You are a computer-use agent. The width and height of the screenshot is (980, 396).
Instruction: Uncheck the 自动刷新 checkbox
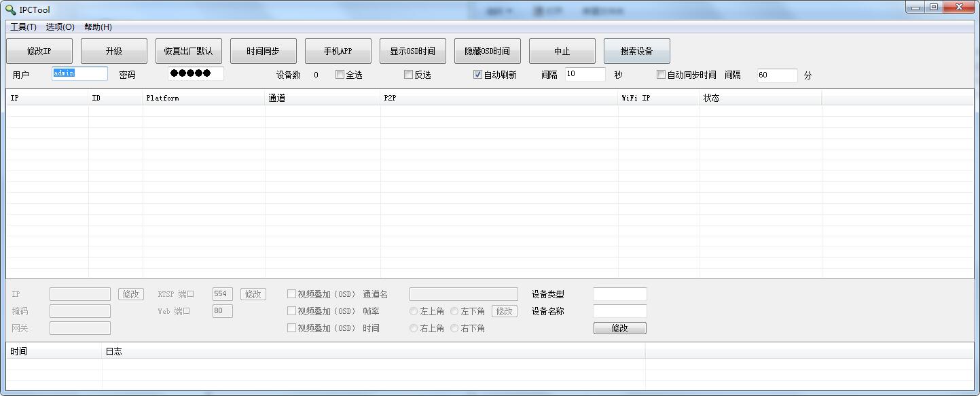tap(477, 75)
